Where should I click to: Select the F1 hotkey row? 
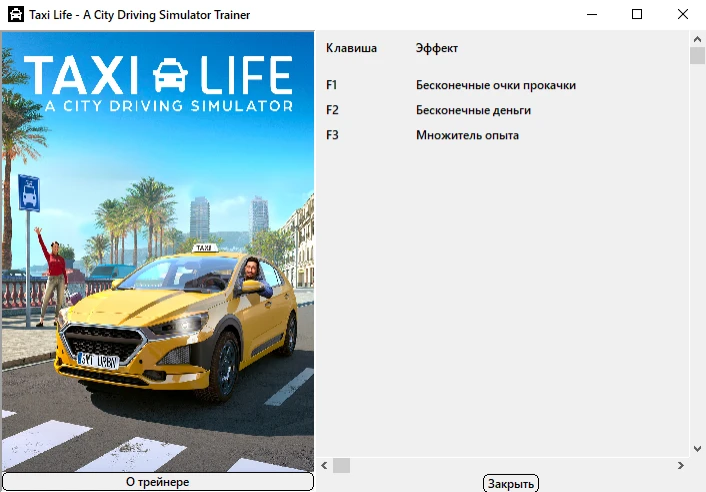[451, 85]
